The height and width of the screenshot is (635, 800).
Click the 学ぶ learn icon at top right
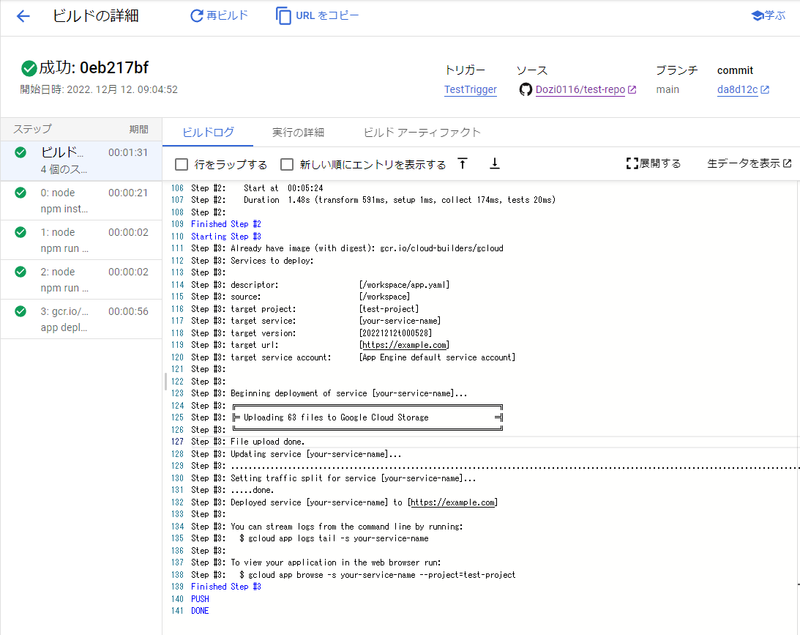760,15
